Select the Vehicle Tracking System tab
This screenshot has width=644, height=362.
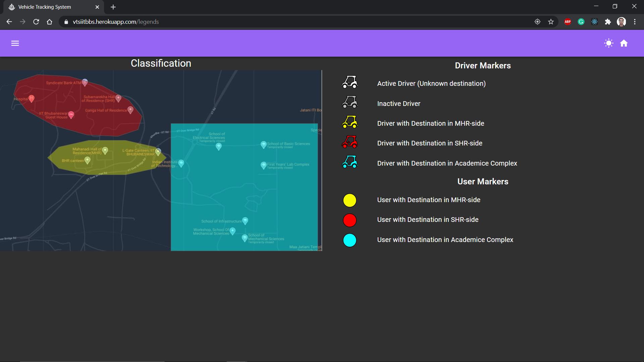pos(50,7)
